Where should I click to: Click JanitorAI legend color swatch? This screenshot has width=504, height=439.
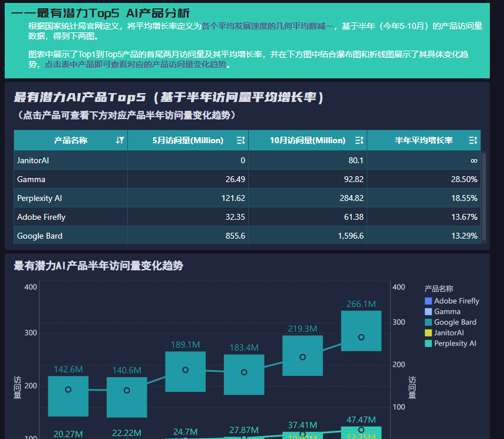tap(428, 332)
